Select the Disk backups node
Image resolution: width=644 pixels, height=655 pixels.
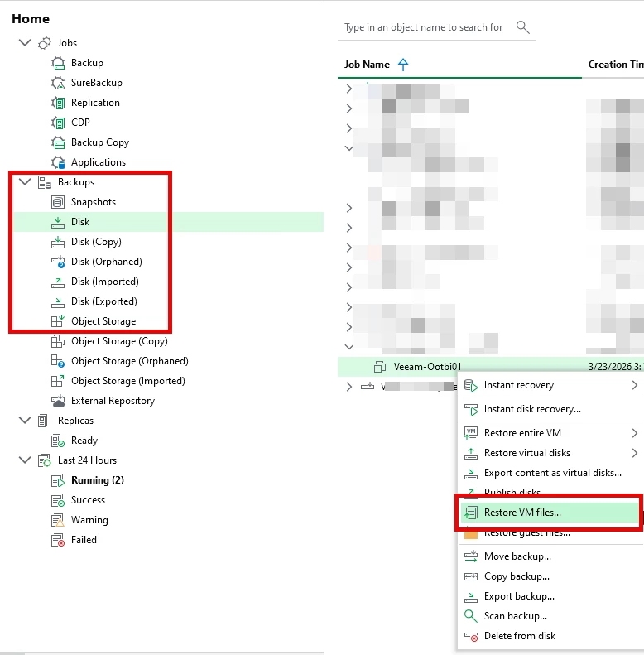click(x=168, y=222)
